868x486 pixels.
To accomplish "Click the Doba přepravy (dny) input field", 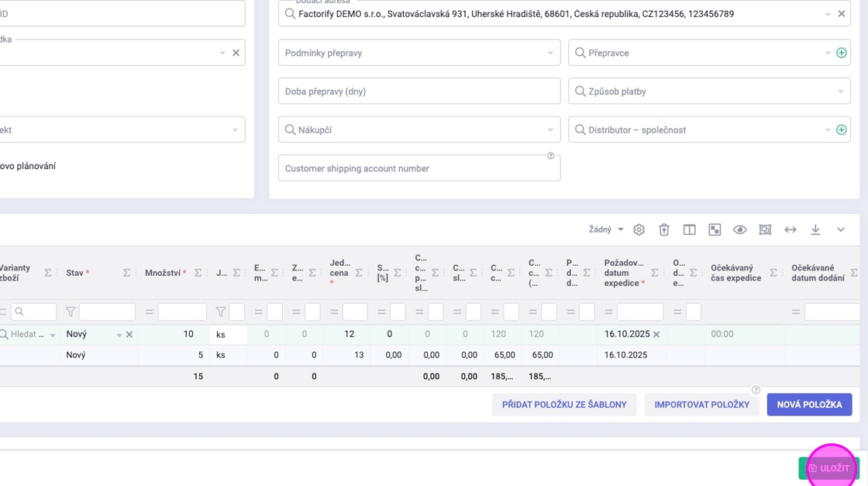I will [x=418, y=91].
